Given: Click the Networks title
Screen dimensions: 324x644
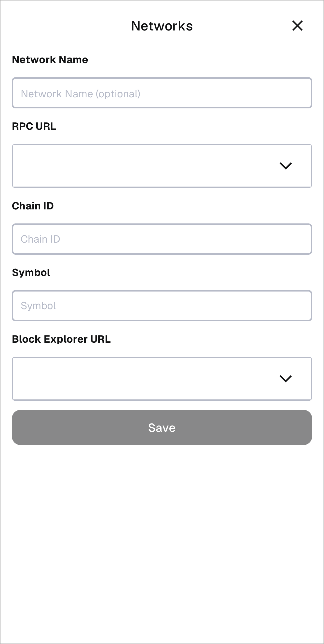Looking at the screenshot, I should [162, 26].
